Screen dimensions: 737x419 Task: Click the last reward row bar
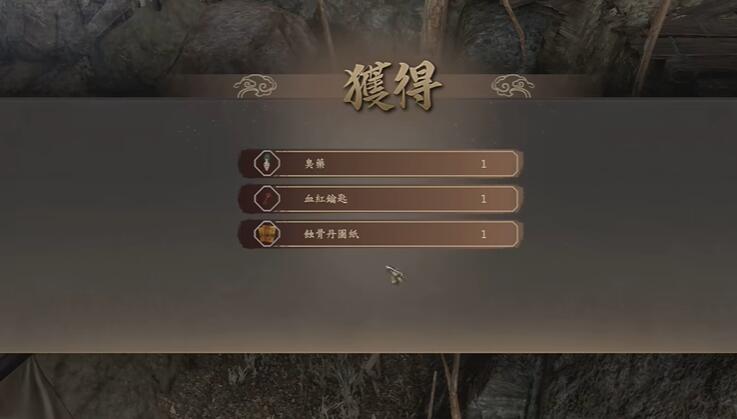(x=380, y=234)
